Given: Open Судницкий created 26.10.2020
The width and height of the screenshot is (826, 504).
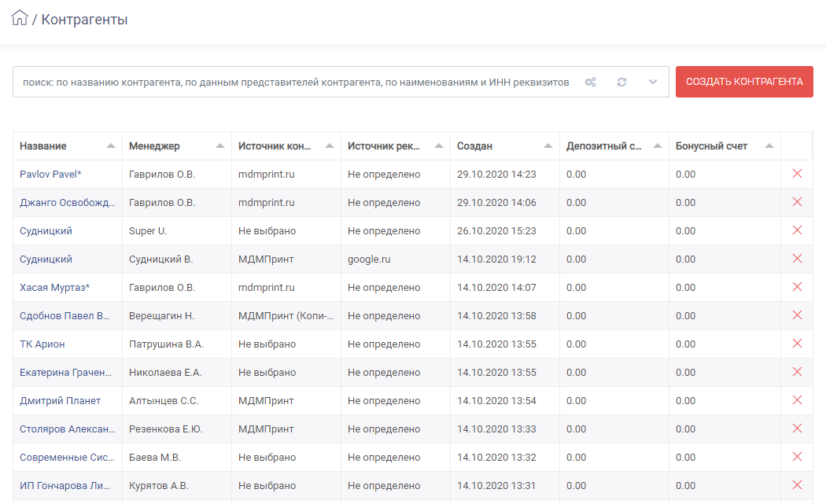Looking at the screenshot, I should 46,231.
